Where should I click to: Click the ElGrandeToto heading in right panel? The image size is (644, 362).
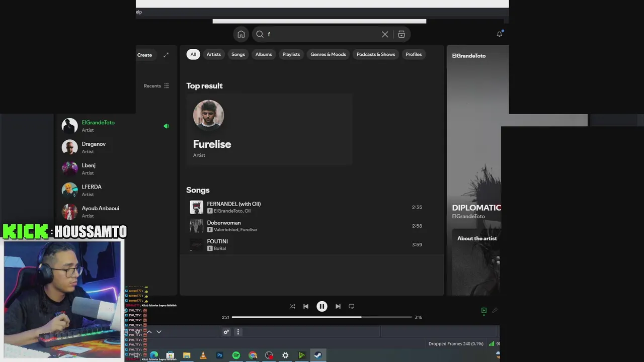pos(469,56)
